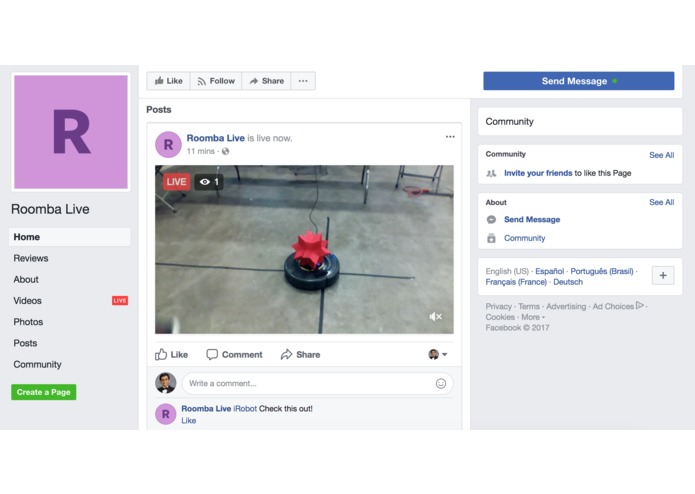Click your profile photo next to comment box

pyautogui.click(x=166, y=383)
